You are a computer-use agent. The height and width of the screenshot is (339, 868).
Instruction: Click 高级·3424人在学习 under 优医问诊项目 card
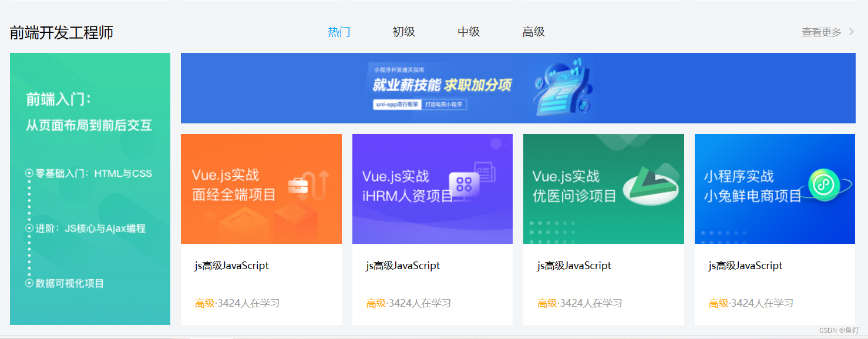click(x=580, y=303)
